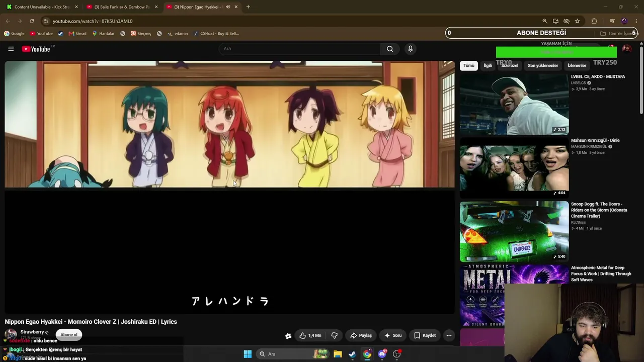Open the browser extensions puzzle icon
This screenshot has width=644, height=362.
[x=594, y=21]
